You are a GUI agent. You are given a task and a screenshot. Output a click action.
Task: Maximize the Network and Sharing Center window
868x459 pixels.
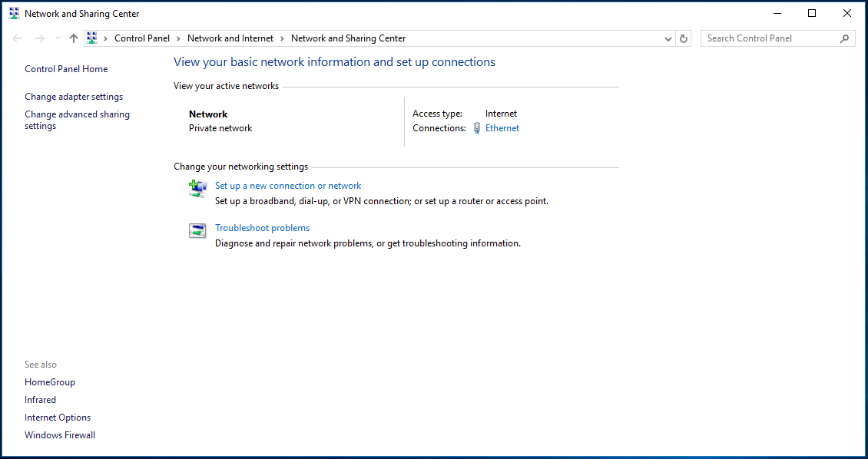point(812,13)
